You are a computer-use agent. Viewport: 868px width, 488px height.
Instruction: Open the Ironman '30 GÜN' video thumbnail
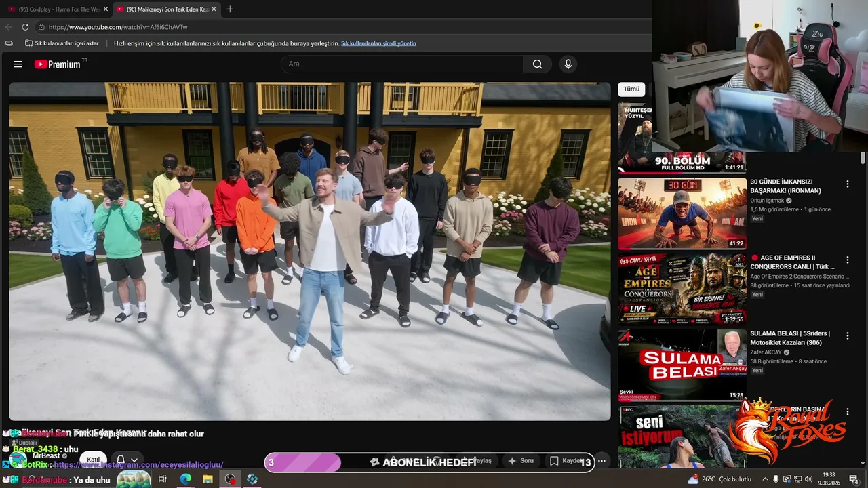tap(682, 213)
